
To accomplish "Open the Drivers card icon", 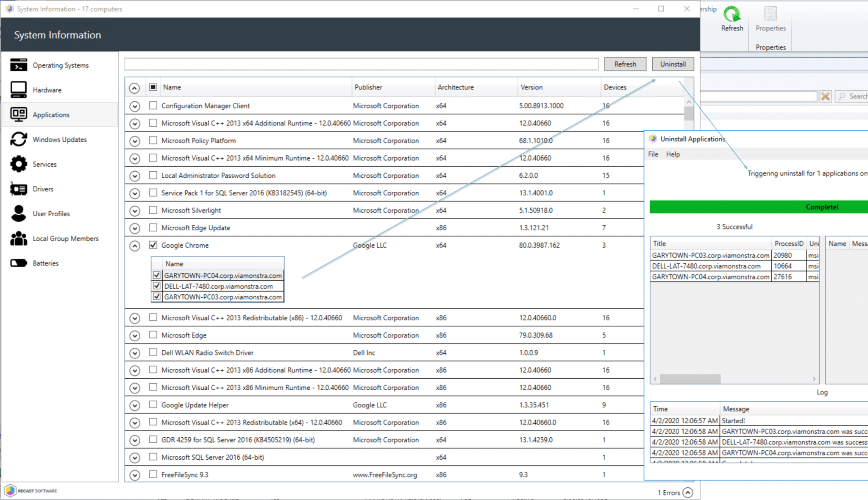I will 19,189.
